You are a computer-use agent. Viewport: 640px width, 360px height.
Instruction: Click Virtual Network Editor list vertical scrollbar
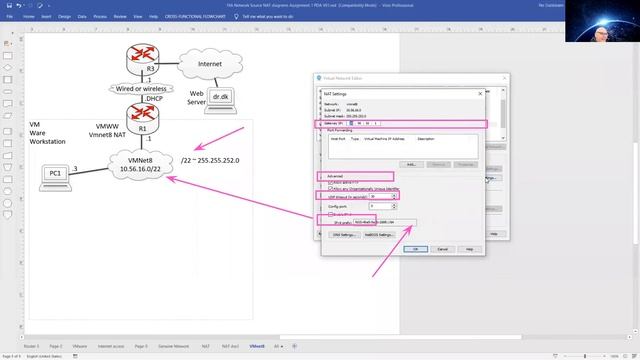click(503, 114)
